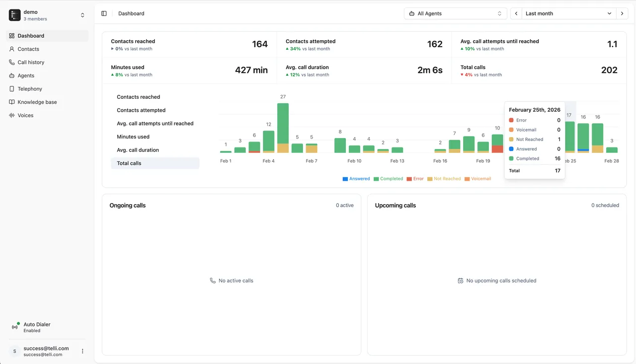Click the Error legend color swatch
636x364 pixels.
tap(409, 179)
